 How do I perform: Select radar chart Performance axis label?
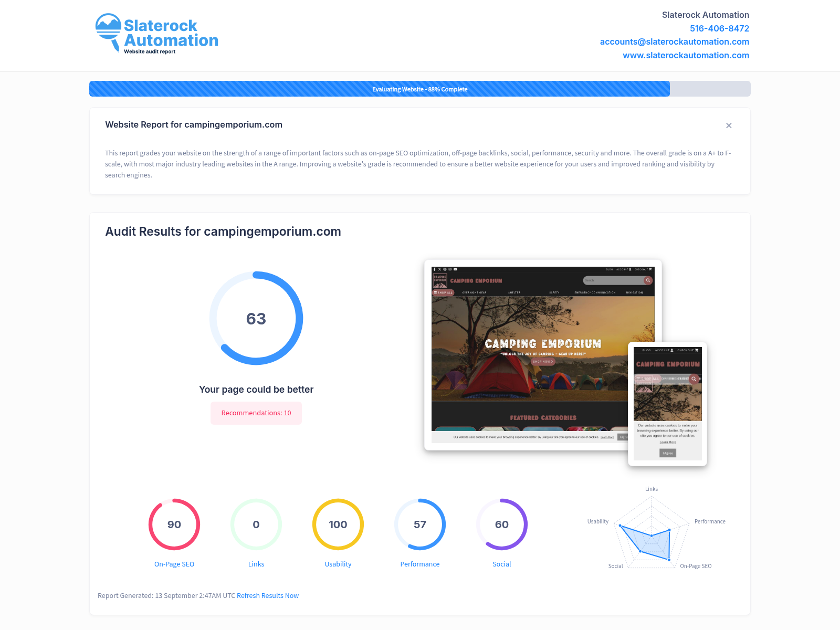pyautogui.click(x=710, y=521)
